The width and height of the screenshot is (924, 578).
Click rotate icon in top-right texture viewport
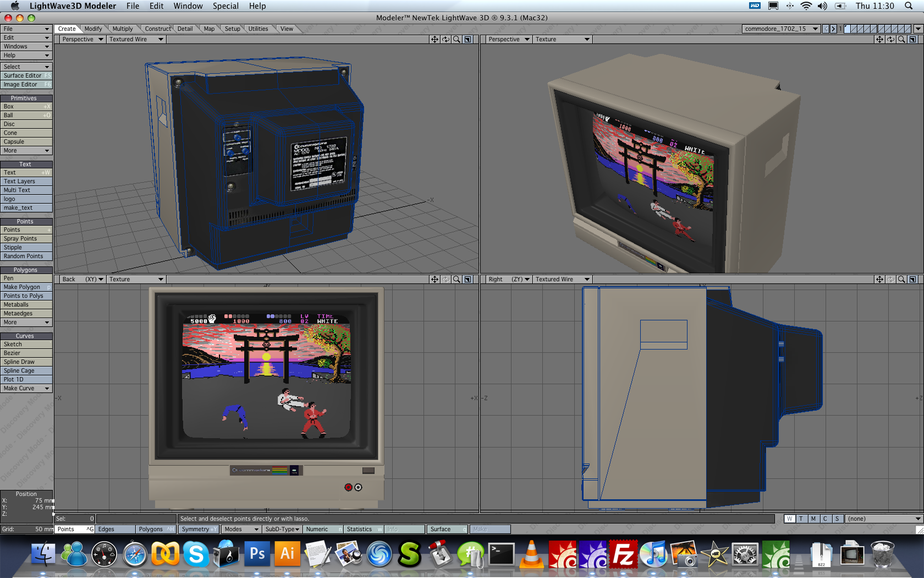click(890, 40)
